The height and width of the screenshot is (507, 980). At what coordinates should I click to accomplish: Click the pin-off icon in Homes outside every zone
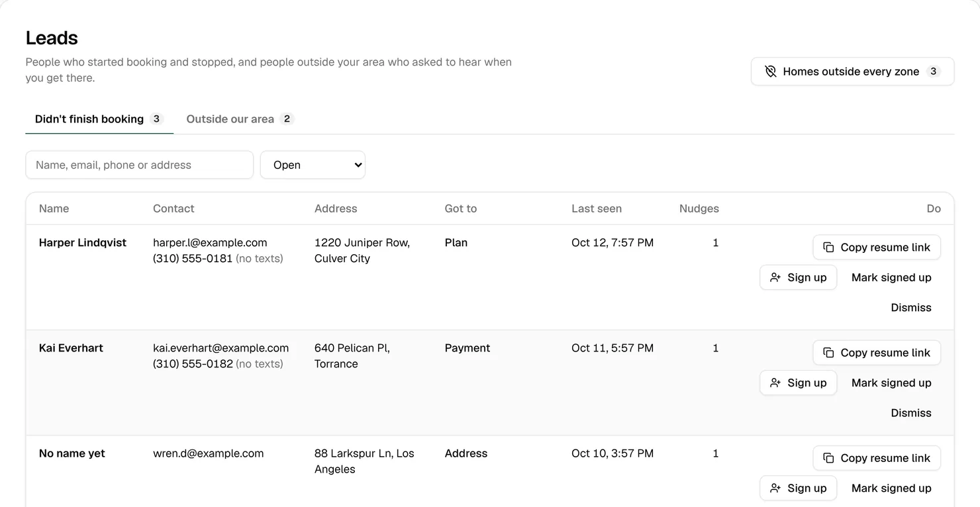click(x=771, y=71)
